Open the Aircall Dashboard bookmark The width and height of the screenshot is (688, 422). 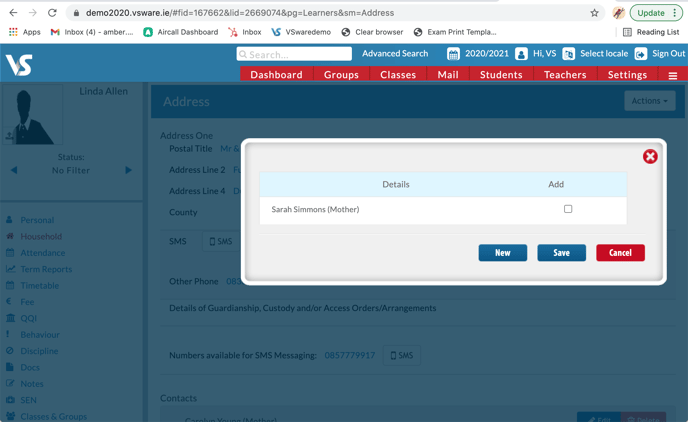181,32
